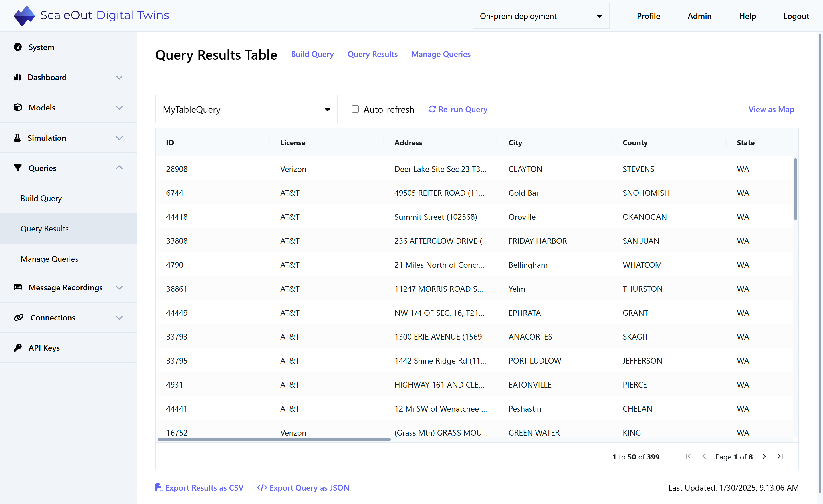
Task: Expand the Connections sidebar section
Action: (x=119, y=317)
